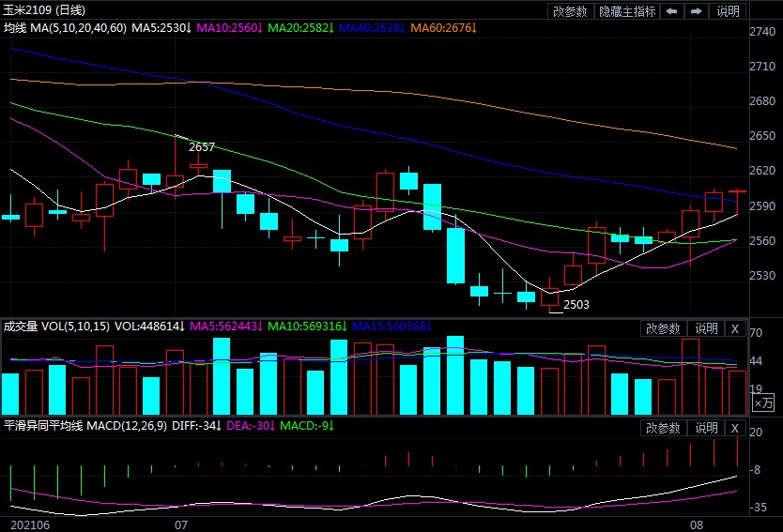Select the orange MA60:2676 legend label
The image size is (783, 532).
[x=441, y=29]
